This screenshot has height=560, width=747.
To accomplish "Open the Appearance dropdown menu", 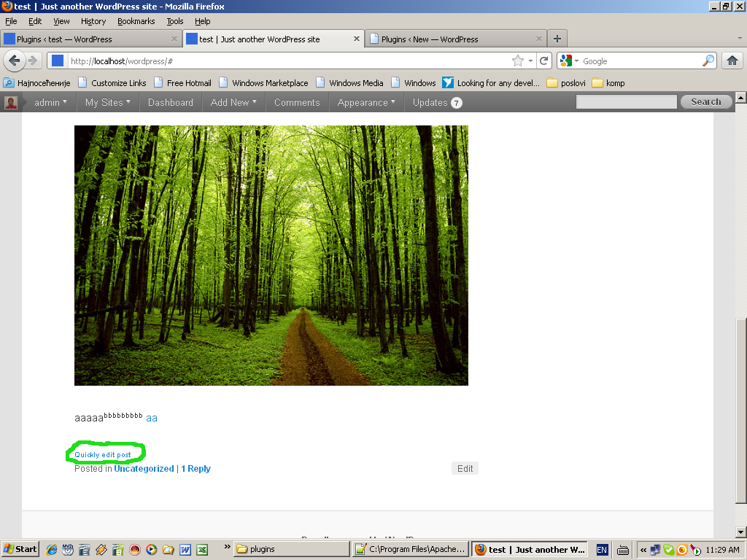I will coord(366,102).
